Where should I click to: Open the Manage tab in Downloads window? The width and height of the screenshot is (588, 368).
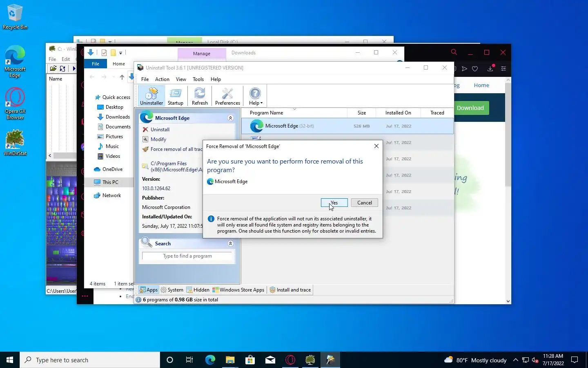click(x=202, y=54)
